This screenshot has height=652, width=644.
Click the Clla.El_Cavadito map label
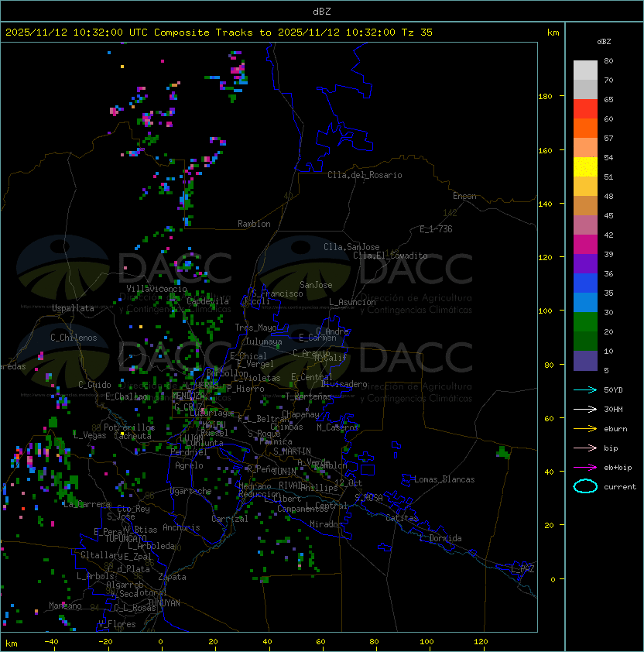pyautogui.click(x=390, y=256)
